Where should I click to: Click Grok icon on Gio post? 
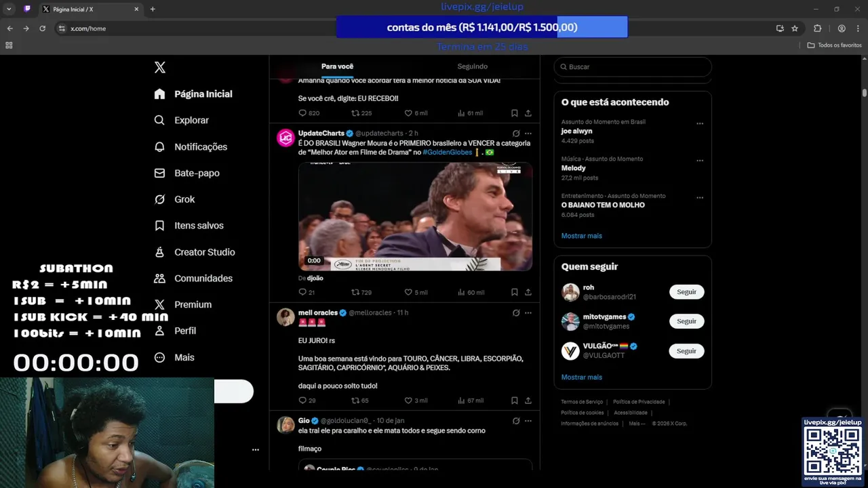point(516,421)
